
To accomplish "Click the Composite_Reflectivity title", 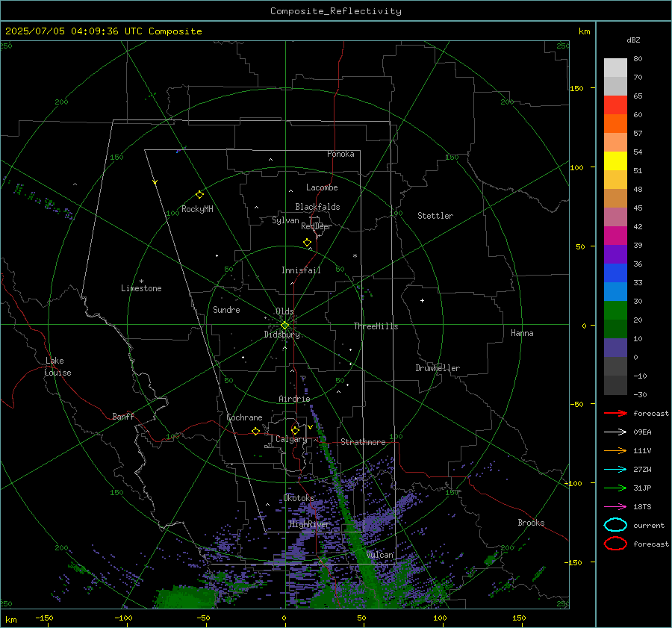I will point(335,11).
